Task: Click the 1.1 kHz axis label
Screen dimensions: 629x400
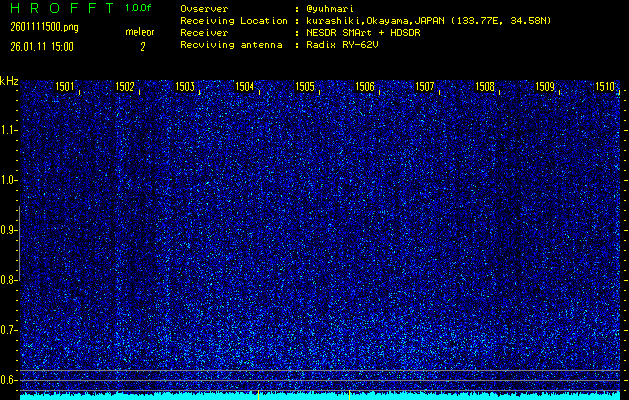Action: 7,130
